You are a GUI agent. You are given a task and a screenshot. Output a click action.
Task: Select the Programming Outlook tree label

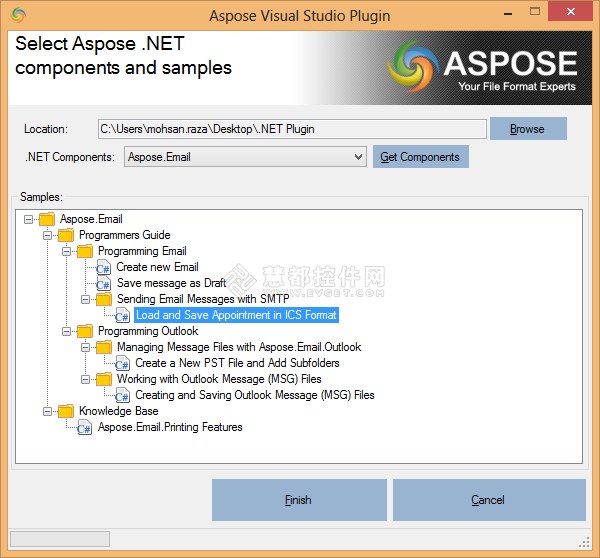pos(148,331)
